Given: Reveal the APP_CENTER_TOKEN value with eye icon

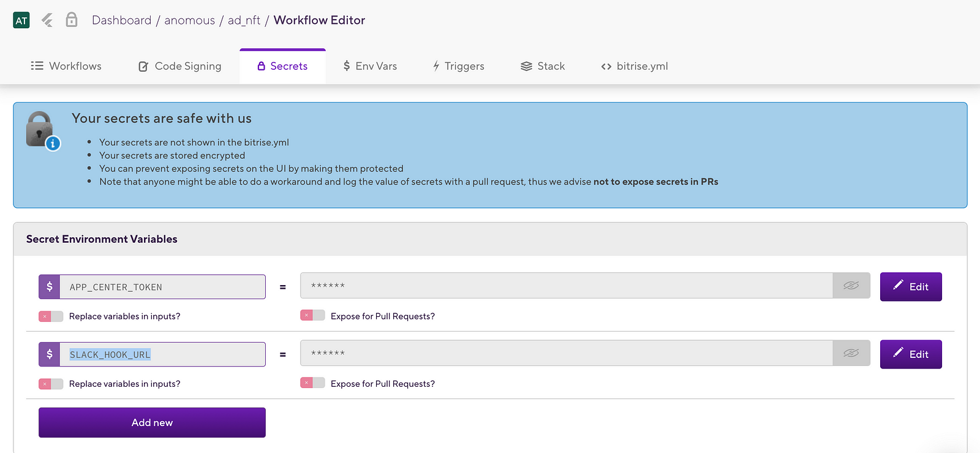Looking at the screenshot, I should click(x=851, y=286).
